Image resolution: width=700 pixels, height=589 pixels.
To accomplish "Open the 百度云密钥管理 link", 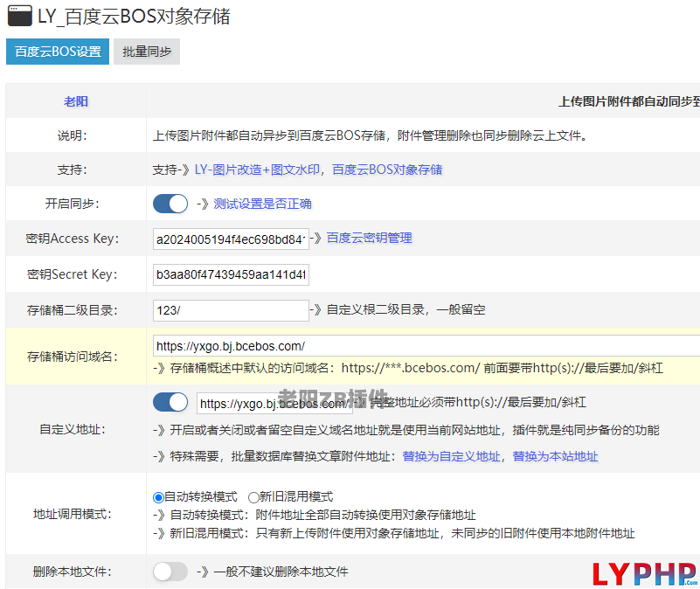I will coord(369,238).
